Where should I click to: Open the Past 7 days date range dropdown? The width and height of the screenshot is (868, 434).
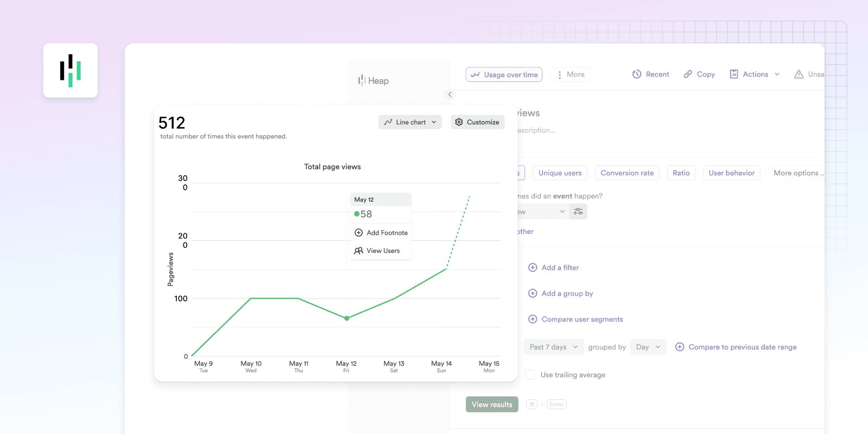(x=554, y=347)
